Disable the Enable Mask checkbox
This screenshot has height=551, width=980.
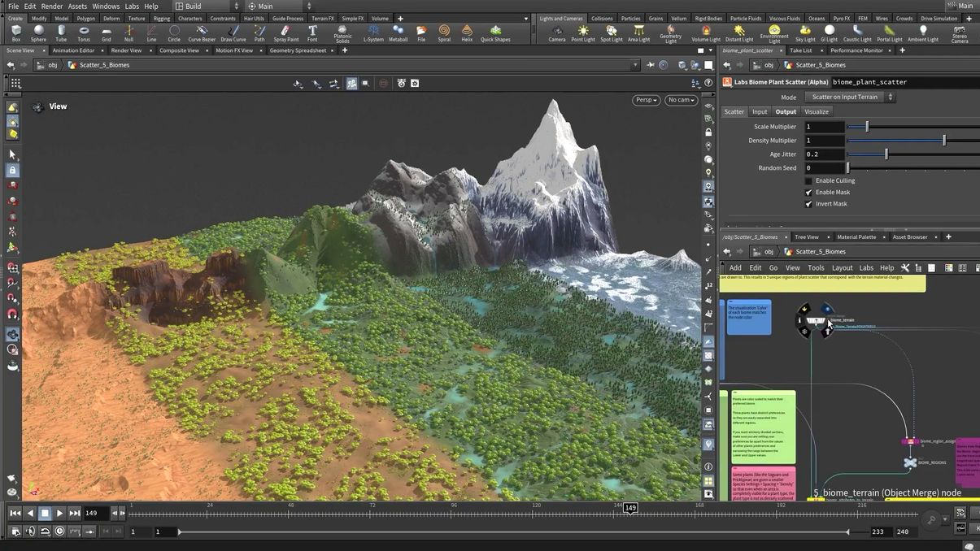pos(808,192)
